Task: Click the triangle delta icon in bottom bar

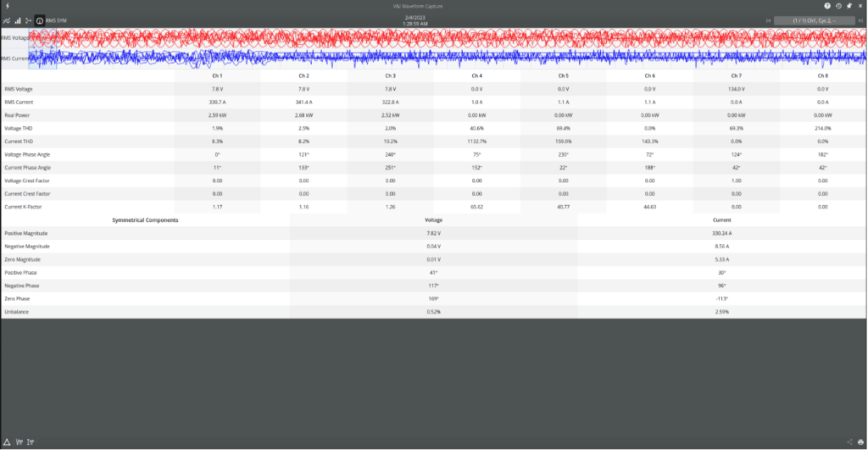Action: tap(7, 442)
